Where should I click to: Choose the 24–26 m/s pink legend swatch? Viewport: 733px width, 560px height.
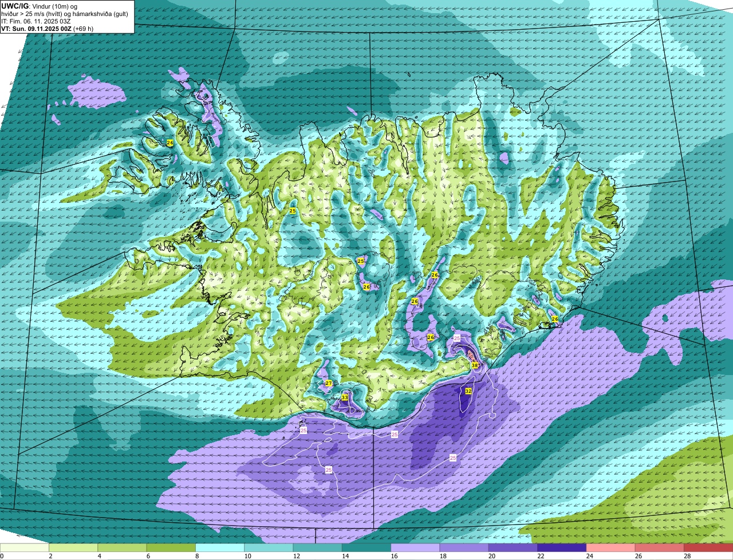pyautogui.click(x=611, y=547)
